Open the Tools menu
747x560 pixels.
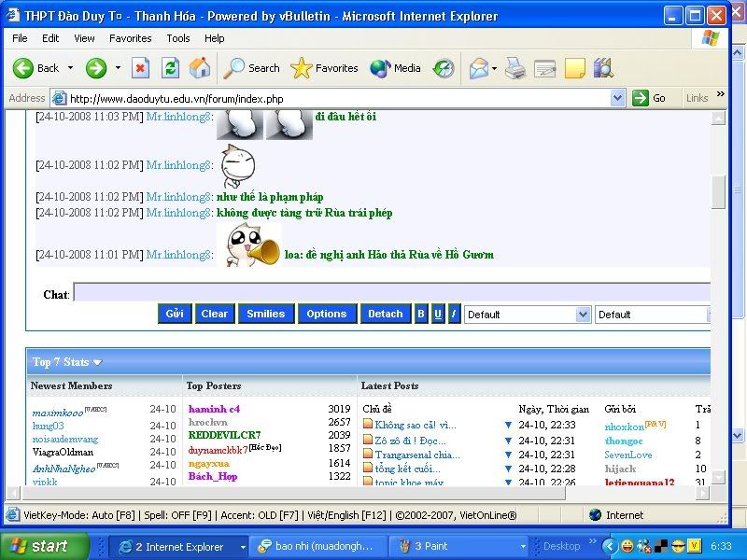coord(177,38)
